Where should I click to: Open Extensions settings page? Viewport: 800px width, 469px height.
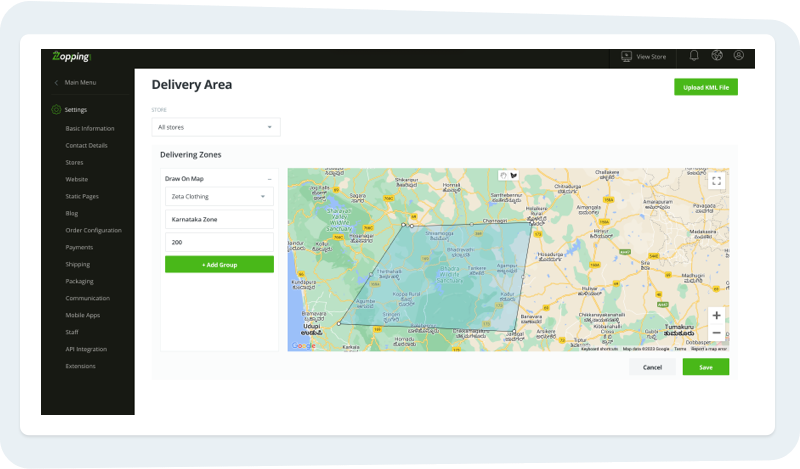(x=80, y=366)
